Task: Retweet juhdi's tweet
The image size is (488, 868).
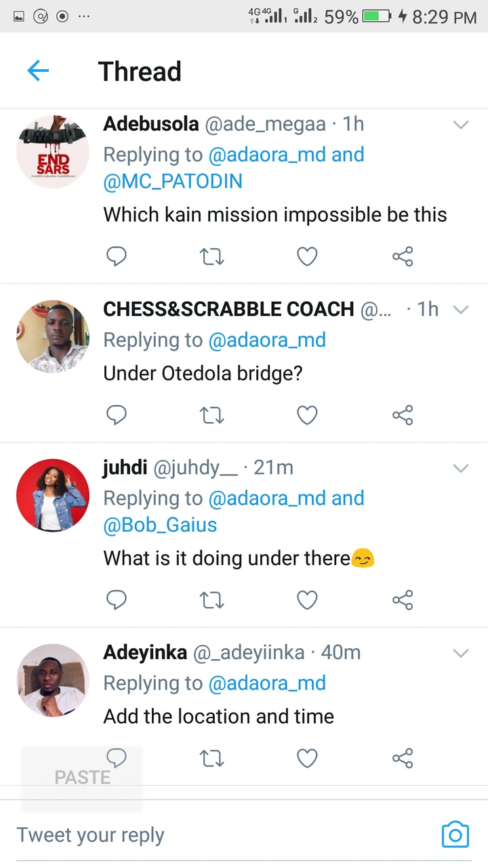Action: point(212,599)
